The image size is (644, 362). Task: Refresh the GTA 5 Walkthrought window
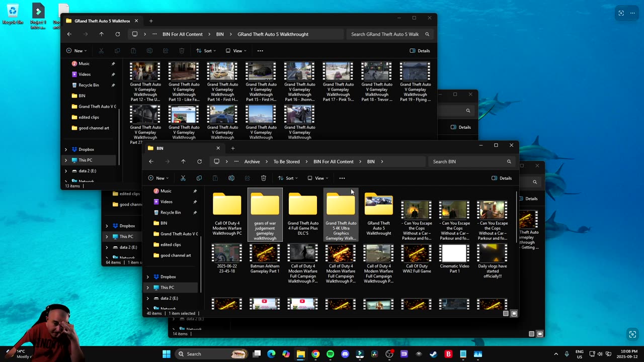(x=118, y=34)
